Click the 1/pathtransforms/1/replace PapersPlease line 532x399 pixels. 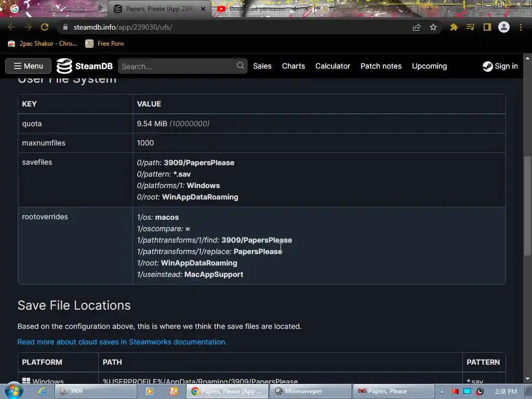point(209,251)
